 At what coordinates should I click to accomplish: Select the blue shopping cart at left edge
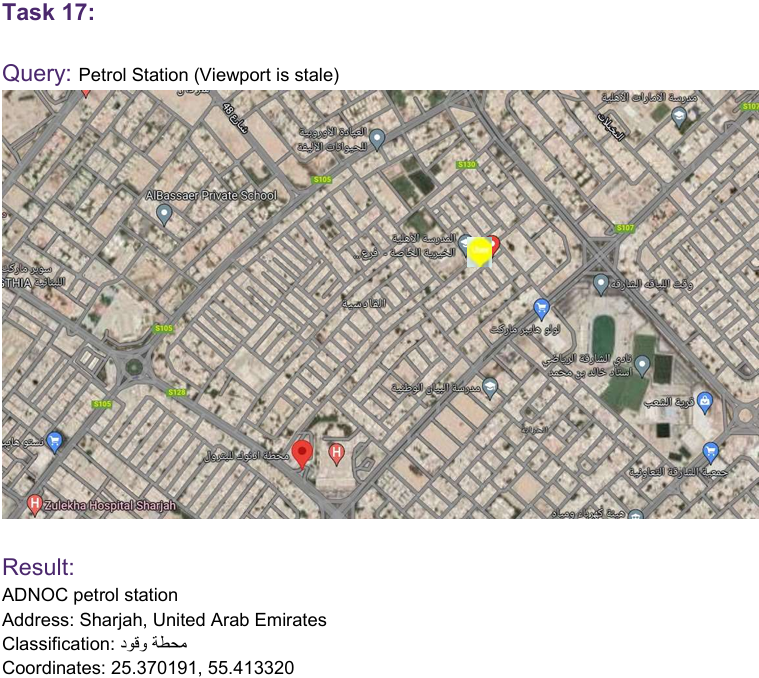click(x=55, y=443)
